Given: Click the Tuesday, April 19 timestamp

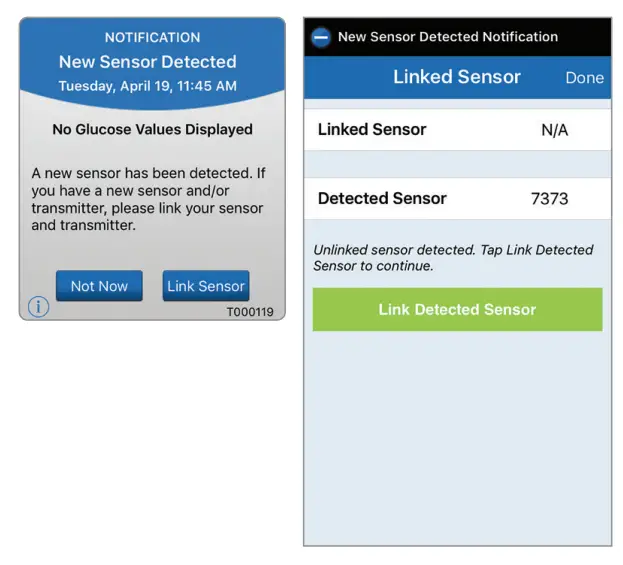Looking at the screenshot, I should point(148,86).
